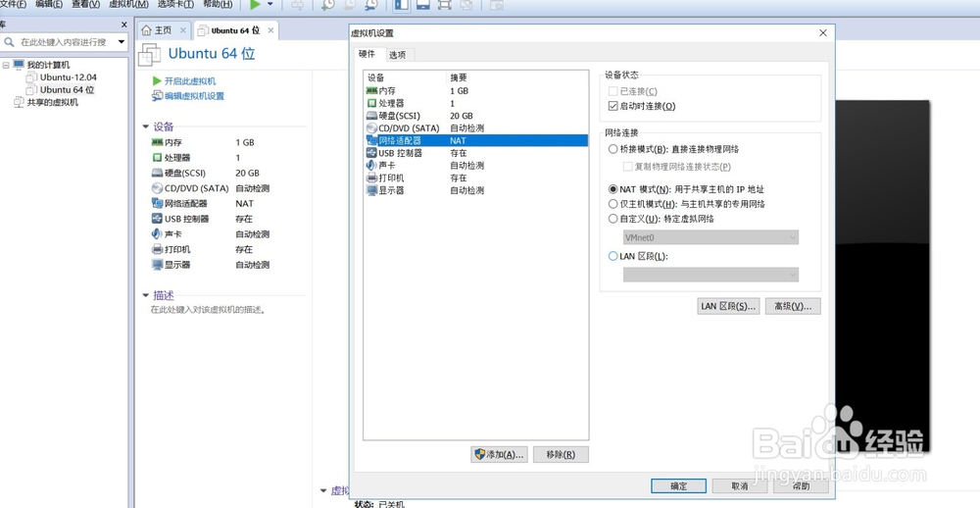Click the 打印机 icon in the settings list
The height and width of the screenshot is (508, 980).
pos(371,178)
